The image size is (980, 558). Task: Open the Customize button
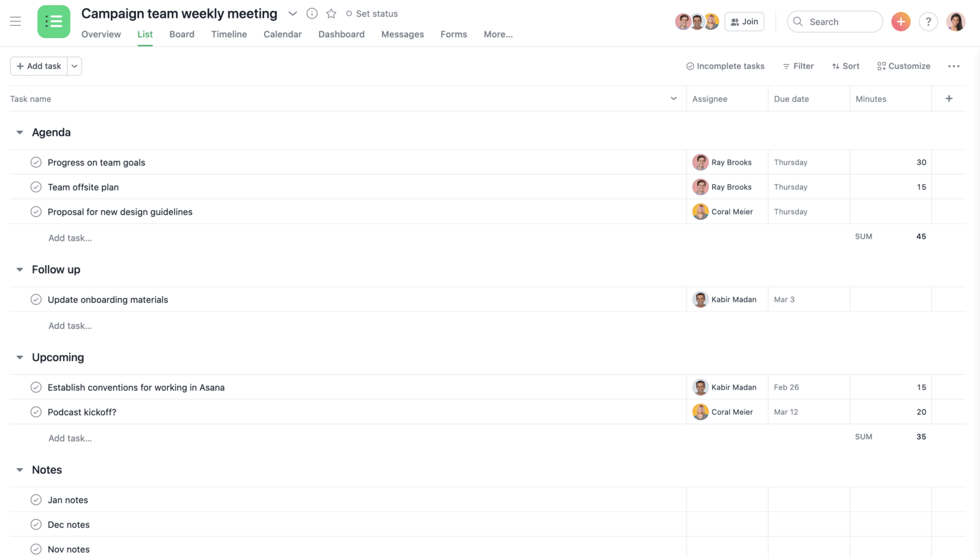click(903, 66)
